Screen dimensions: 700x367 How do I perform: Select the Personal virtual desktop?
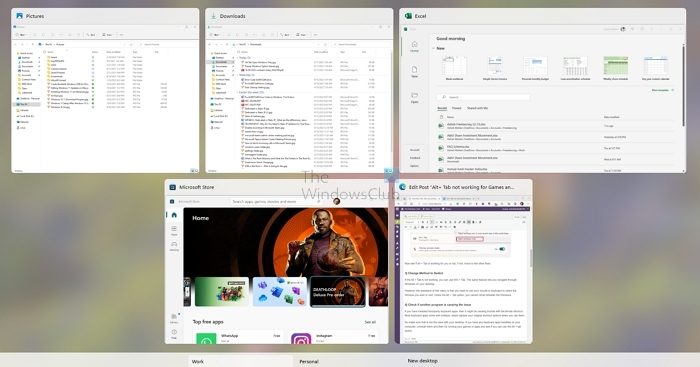(x=309, y=361)
